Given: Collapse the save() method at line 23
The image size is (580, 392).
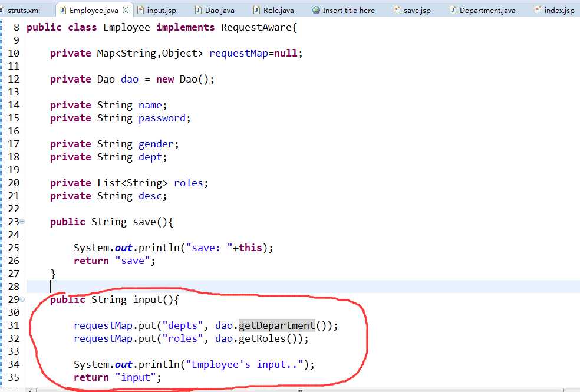Looking at the screenshot, I should (22, 221).
